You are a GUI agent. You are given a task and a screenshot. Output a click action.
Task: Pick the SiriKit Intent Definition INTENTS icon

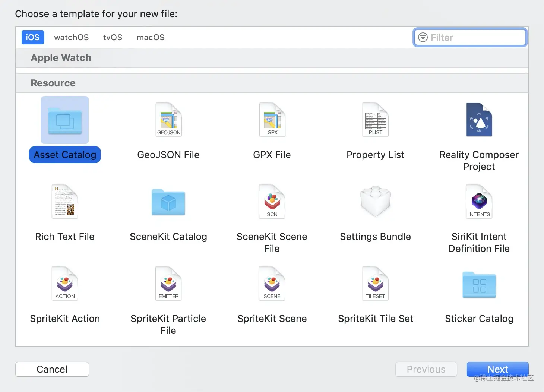[479, 202]
